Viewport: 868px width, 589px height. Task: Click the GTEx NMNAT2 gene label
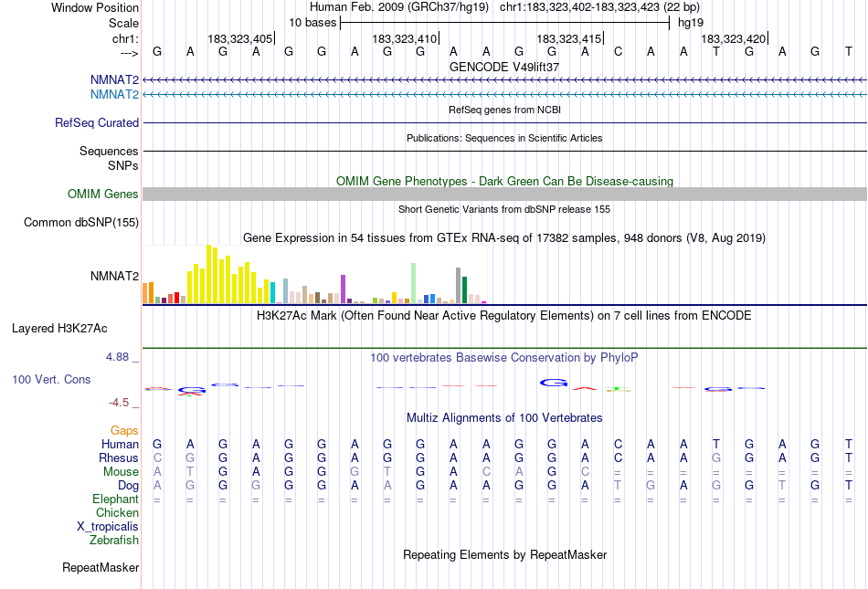114,276
